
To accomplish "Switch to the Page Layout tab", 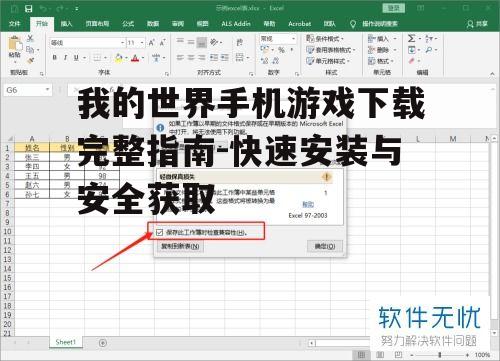I will tap(97, 24).
